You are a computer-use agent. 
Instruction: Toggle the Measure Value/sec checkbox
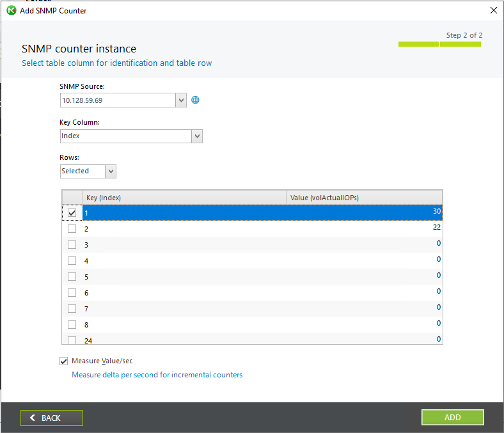pos(64,361)
